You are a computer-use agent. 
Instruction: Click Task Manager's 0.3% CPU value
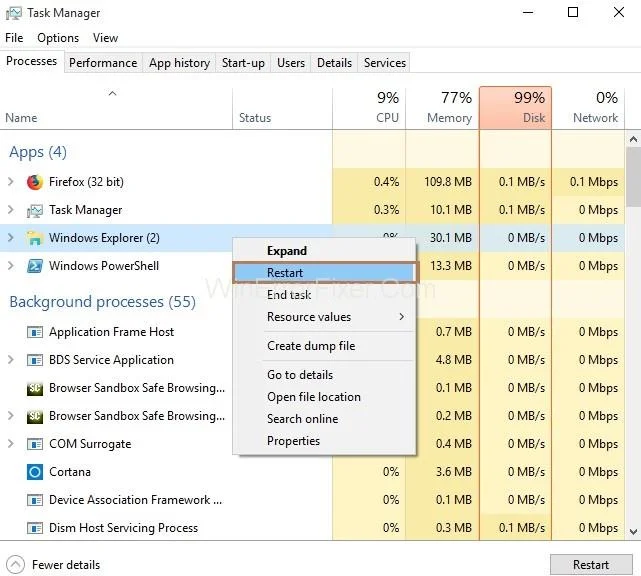coord(386,210)
